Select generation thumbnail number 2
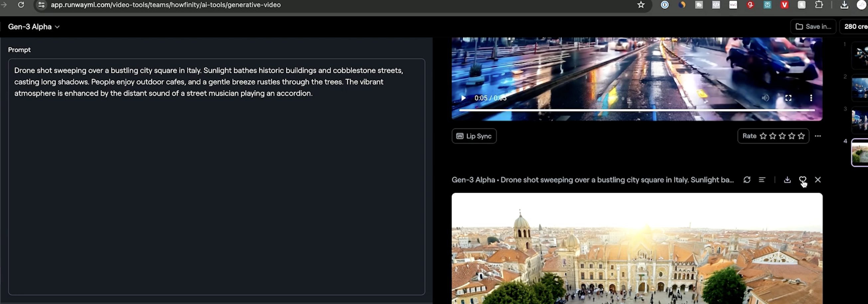 860,87
